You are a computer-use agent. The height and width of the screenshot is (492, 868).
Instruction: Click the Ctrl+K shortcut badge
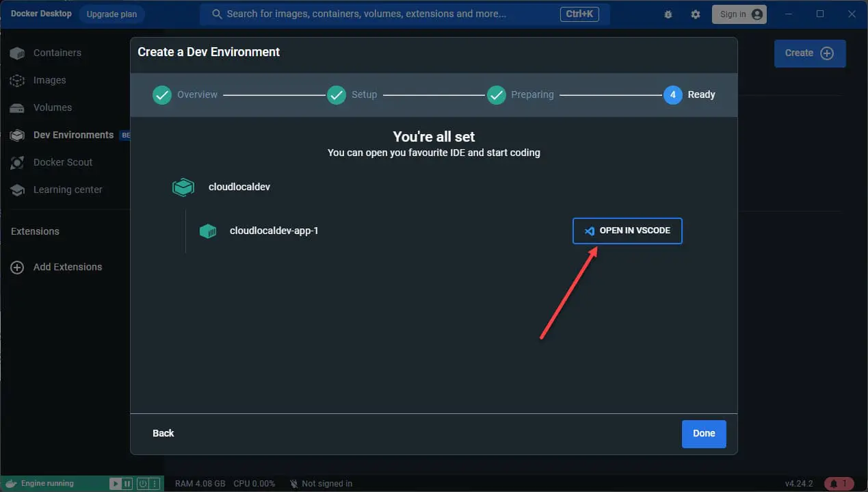click(579, 14)
